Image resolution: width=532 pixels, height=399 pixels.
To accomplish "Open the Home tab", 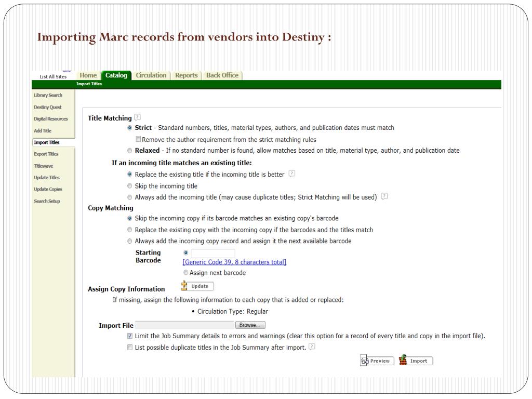I will (88, 75).
